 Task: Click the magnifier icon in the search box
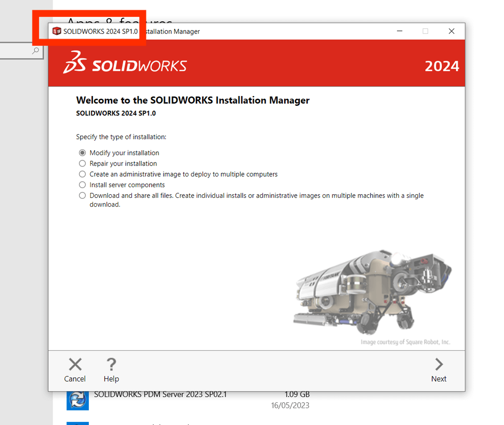35,51
